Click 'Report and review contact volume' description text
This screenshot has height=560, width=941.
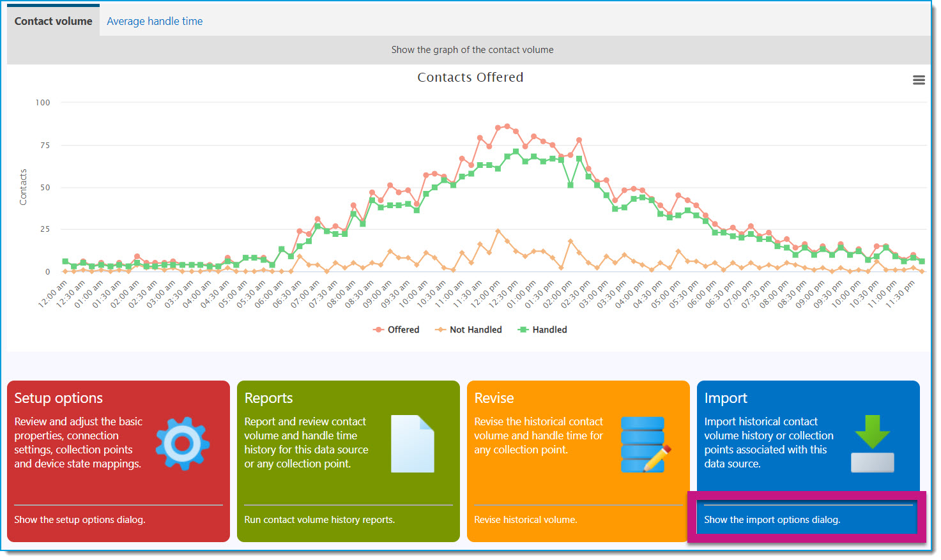[x=306, y=443]
